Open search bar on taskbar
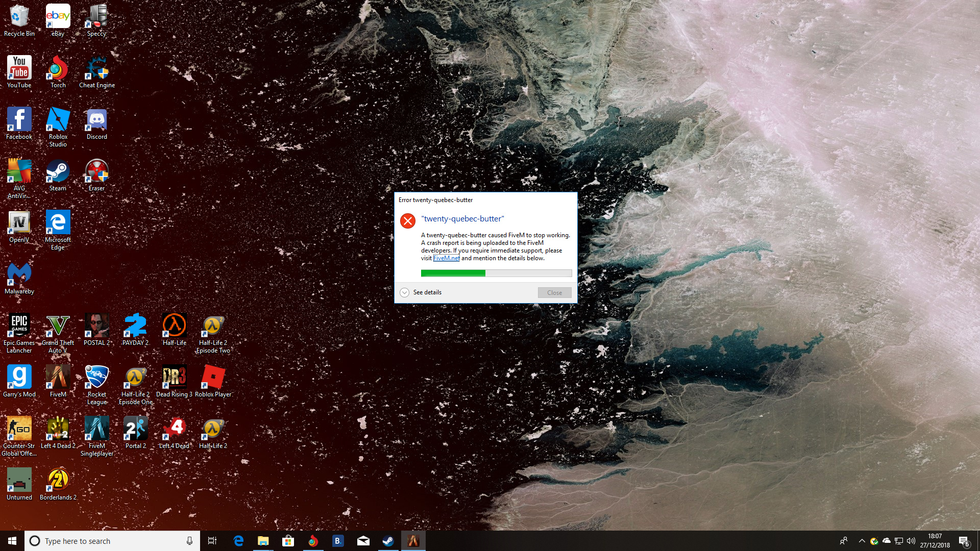980x551 pixels. pyautogui.click(x=112, y=540)
